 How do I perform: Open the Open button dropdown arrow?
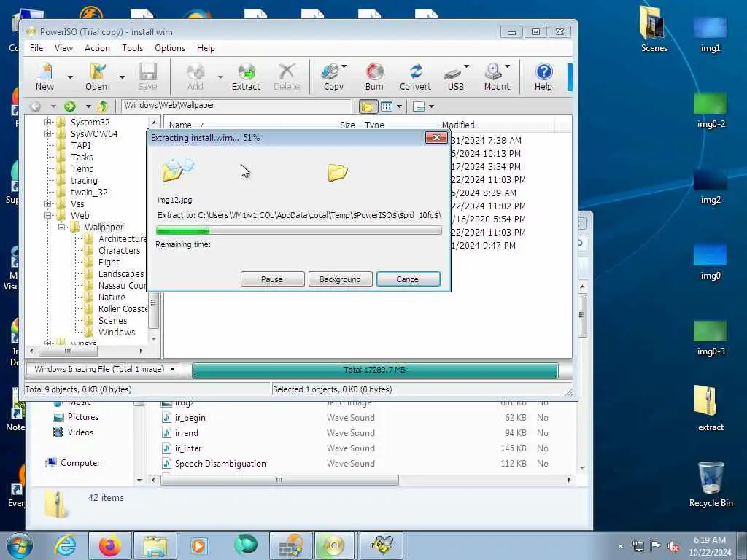click(122, 77)
